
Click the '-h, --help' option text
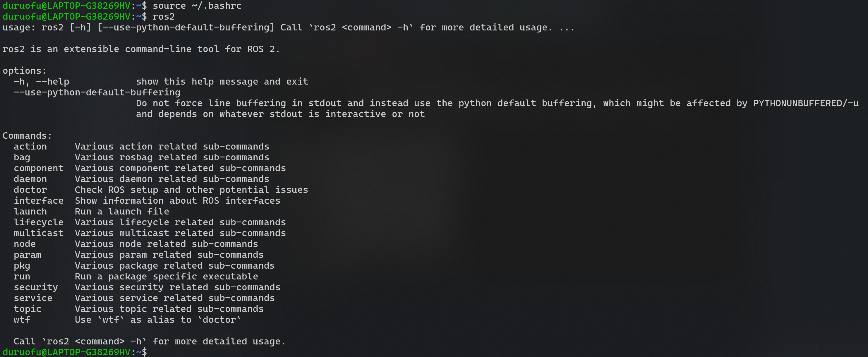42,82
